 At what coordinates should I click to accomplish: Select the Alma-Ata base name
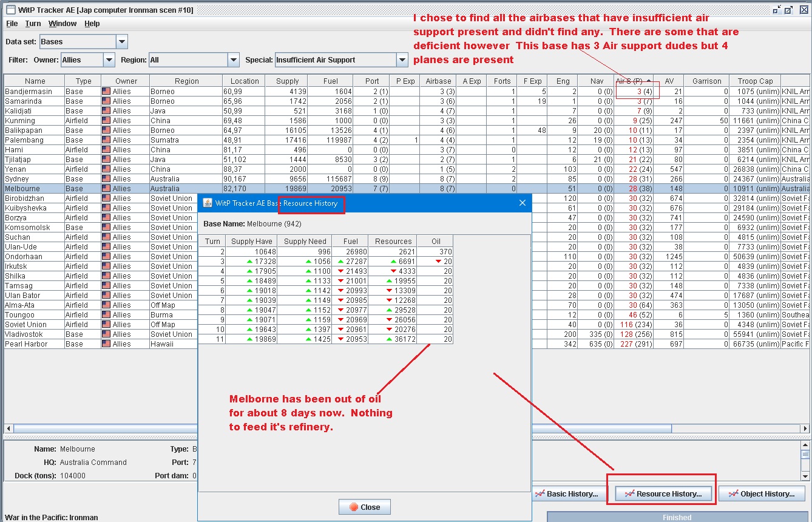point(21,305)
